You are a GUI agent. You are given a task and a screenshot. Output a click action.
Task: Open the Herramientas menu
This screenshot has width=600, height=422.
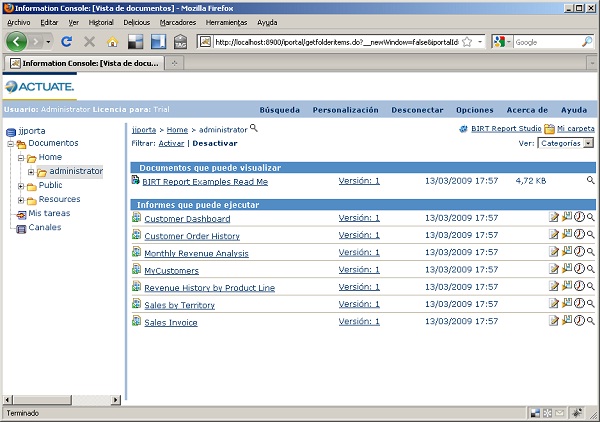(227, 23)
